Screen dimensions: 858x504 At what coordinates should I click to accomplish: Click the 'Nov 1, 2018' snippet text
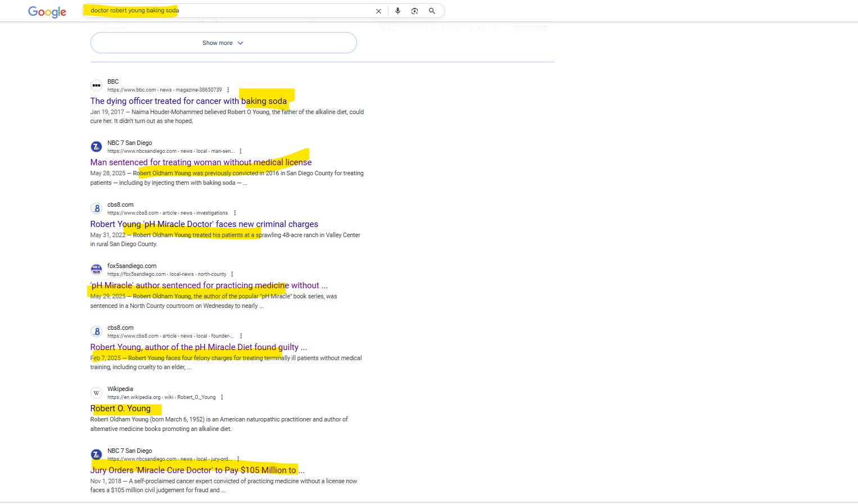(106, 481)
